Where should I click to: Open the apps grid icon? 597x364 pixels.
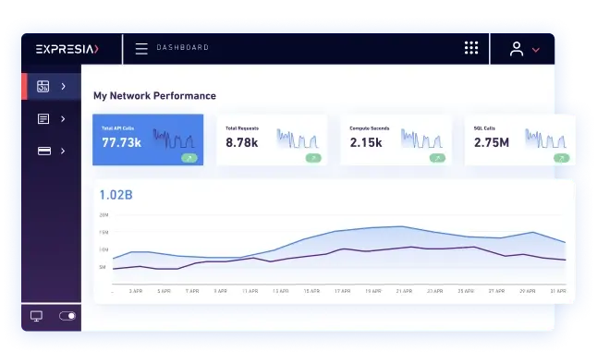click(471, 48)
